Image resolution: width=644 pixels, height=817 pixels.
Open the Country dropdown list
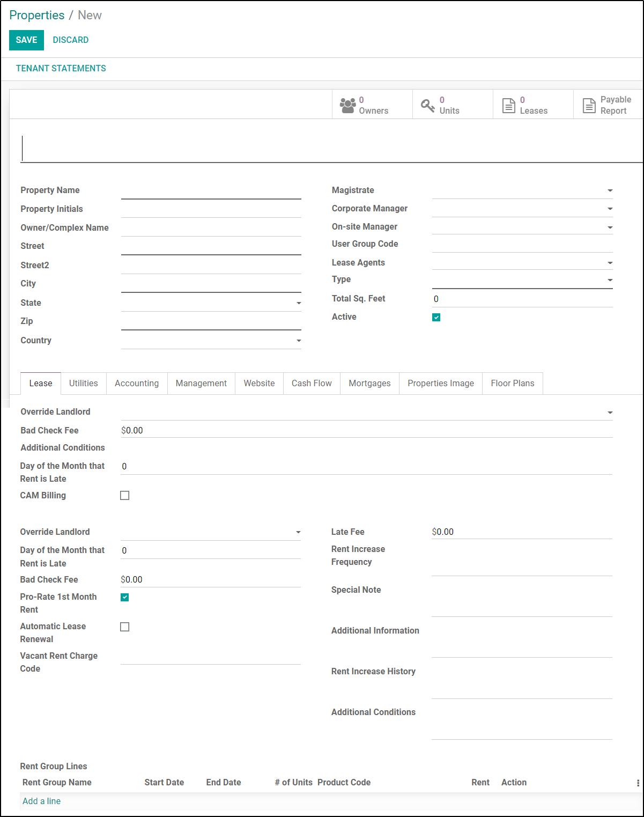[299, 341]
